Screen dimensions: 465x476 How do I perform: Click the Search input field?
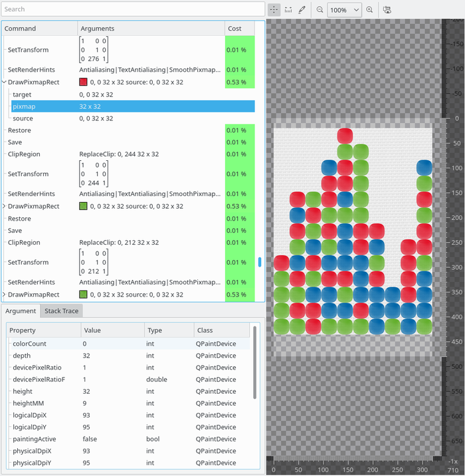pos(133,9)
